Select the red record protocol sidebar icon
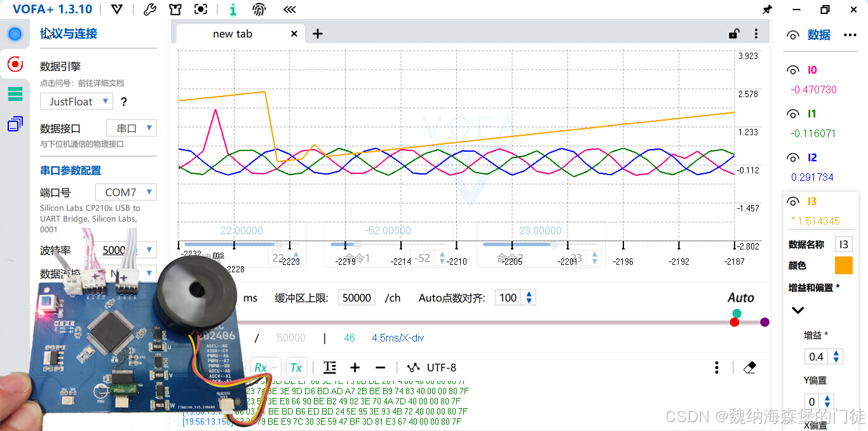This screenshot has height=431, width=868. (x=15, y=64)
